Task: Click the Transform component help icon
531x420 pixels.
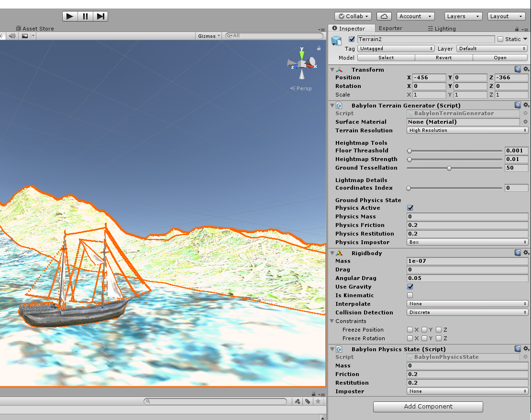Action: 518,69
